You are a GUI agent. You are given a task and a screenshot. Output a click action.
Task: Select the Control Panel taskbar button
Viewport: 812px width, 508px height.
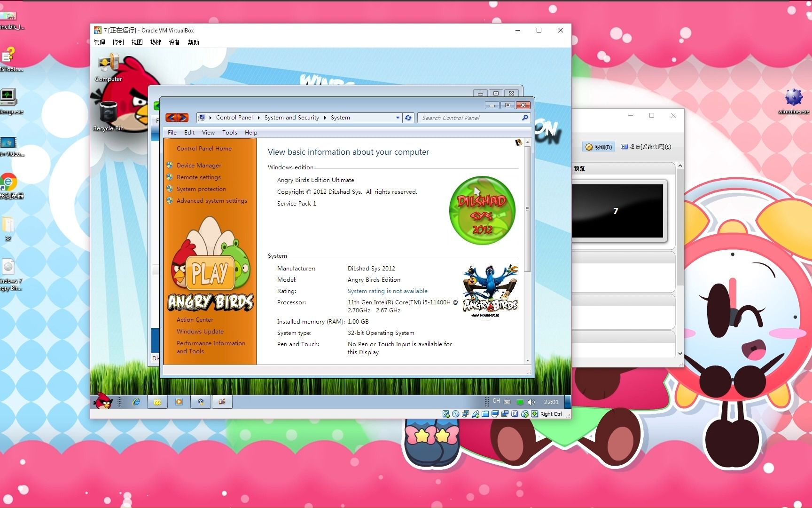coord(201,402)
